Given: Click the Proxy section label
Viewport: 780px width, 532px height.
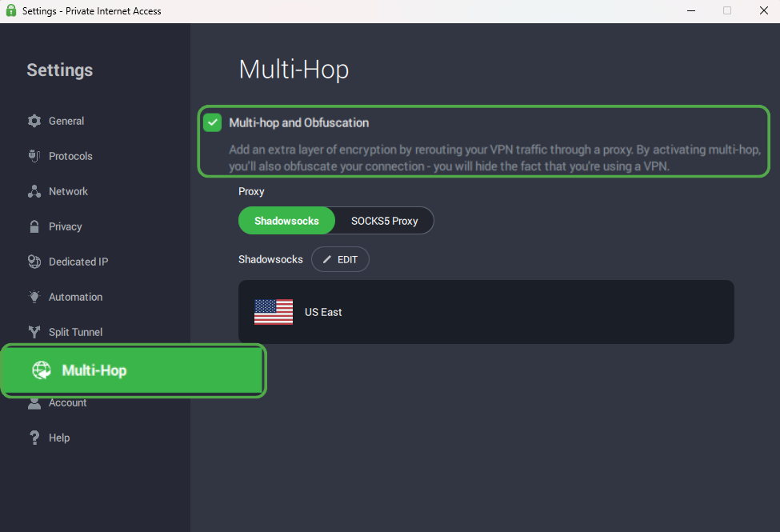Looking at the screenshot, I should (251, 191).
